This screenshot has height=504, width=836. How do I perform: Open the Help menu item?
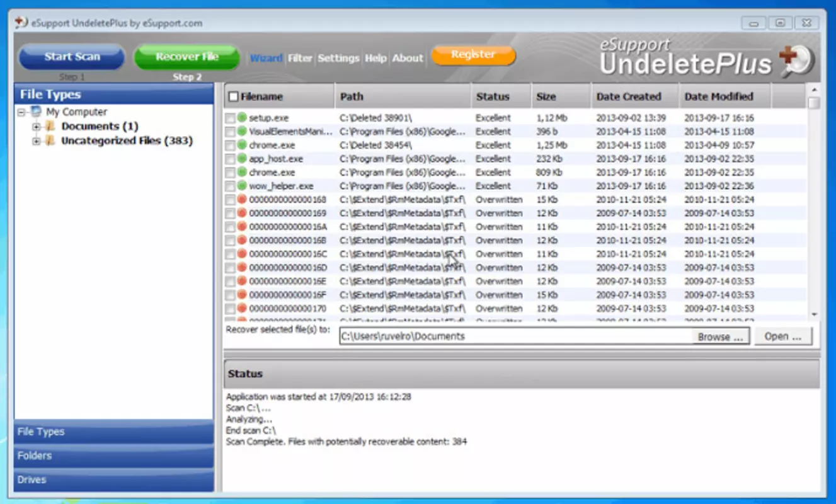coord(375,58)
